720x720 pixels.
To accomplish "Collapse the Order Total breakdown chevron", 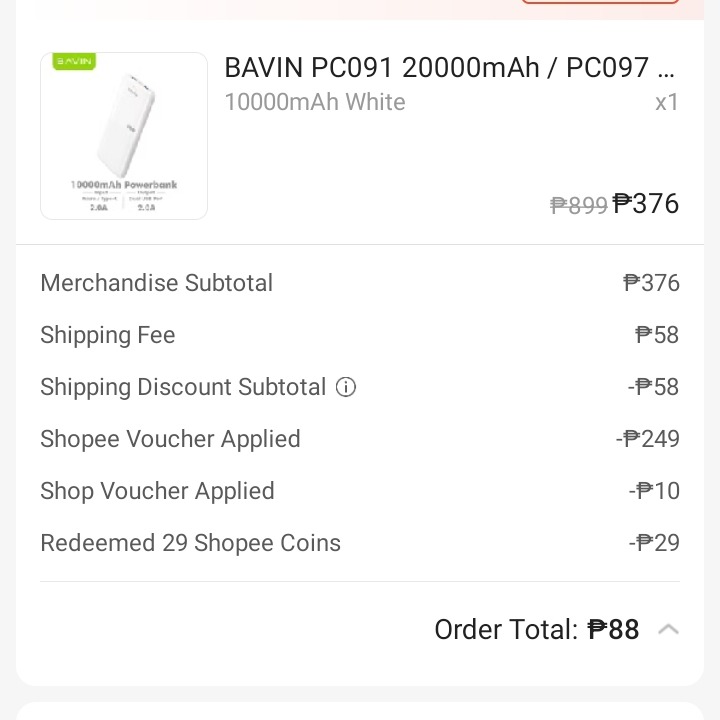I will tap(668, 629).
